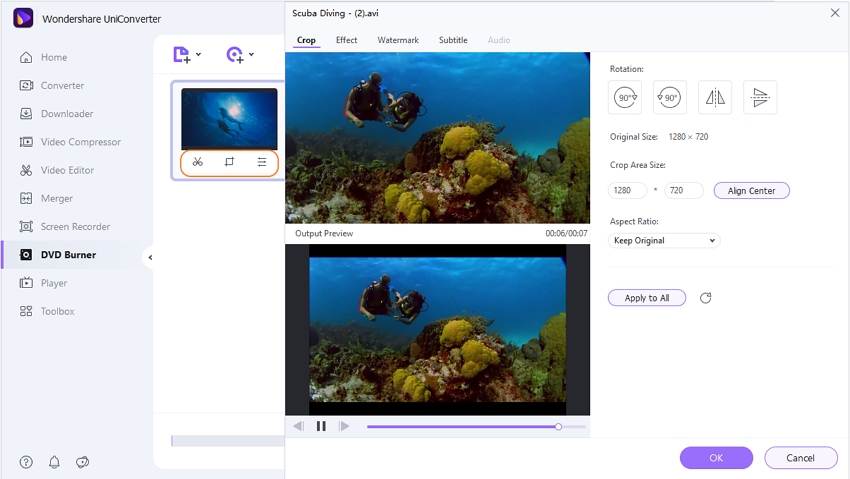Click the Output Preview video area
The height and width of the screenshot is (479, 850).
pyautogui.click(x=437, y=329)
